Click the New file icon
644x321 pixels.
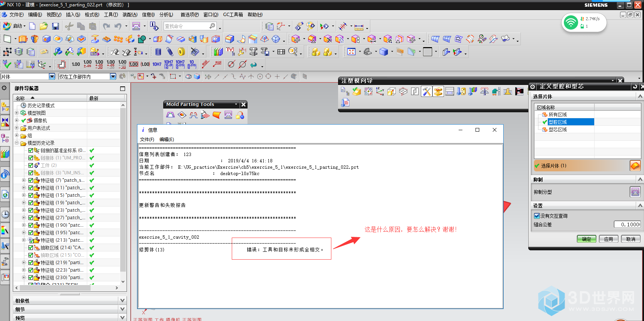[33, 26]
